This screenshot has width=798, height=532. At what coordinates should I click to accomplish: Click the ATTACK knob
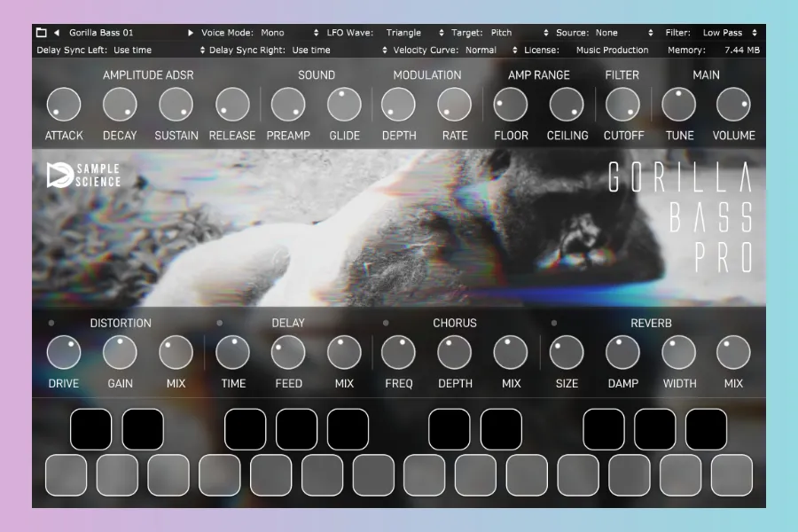point(64,105)
